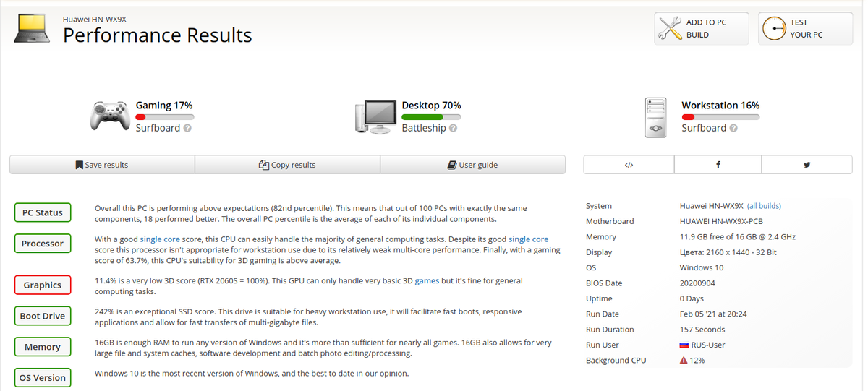Click the BIOS date 20200904
The width and height of the screenshot is (868, 391).
pos(697,283)
